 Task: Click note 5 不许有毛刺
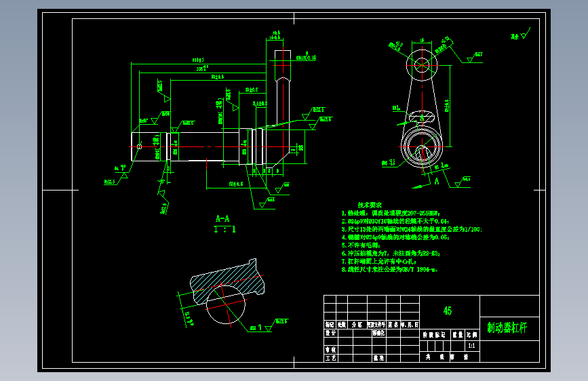(x=361, y=245)
